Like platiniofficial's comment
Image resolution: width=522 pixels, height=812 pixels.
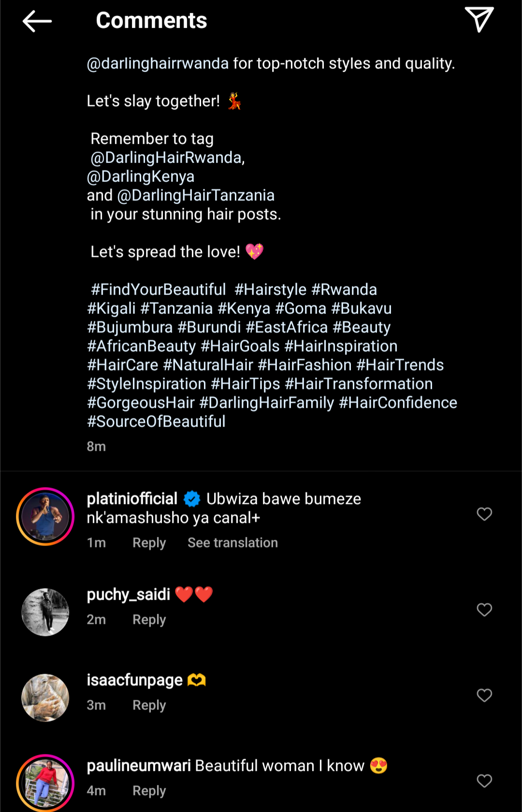(484, 514)
